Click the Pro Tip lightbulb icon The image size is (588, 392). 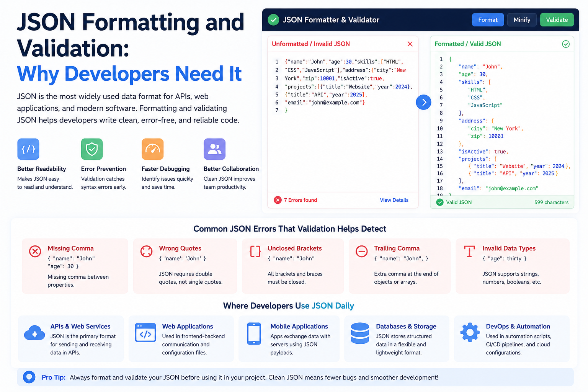(x=29, y=377)
